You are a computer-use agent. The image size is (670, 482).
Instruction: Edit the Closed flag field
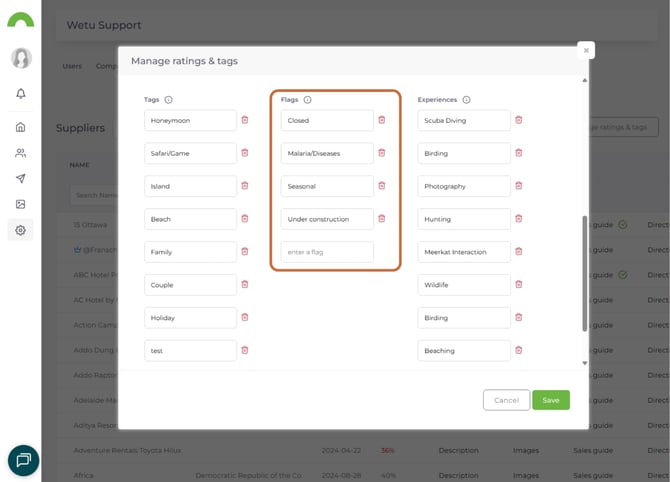coord(327,120)
